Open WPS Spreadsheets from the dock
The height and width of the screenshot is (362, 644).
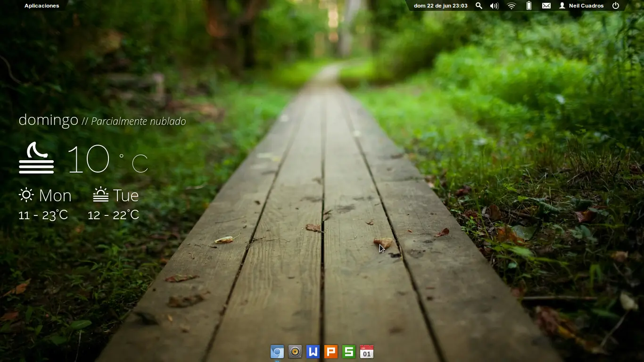[x=348, y=351]
